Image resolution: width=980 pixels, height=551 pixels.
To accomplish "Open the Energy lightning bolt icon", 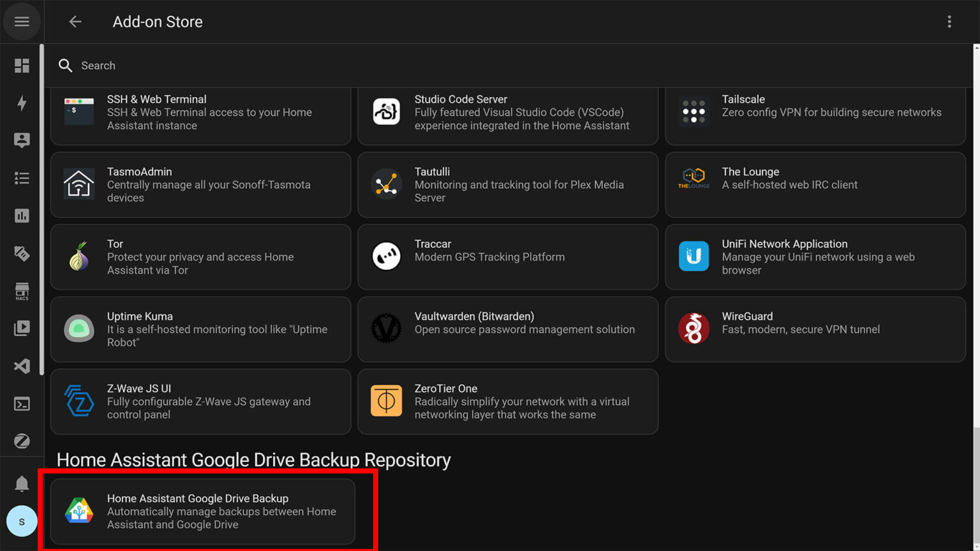I will (22, 103).
